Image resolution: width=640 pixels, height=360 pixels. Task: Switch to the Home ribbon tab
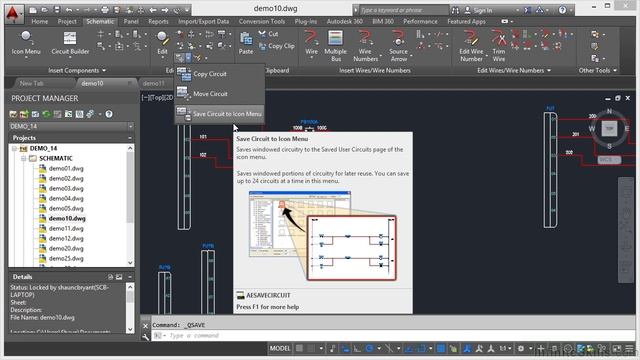(x=40, y=22)
